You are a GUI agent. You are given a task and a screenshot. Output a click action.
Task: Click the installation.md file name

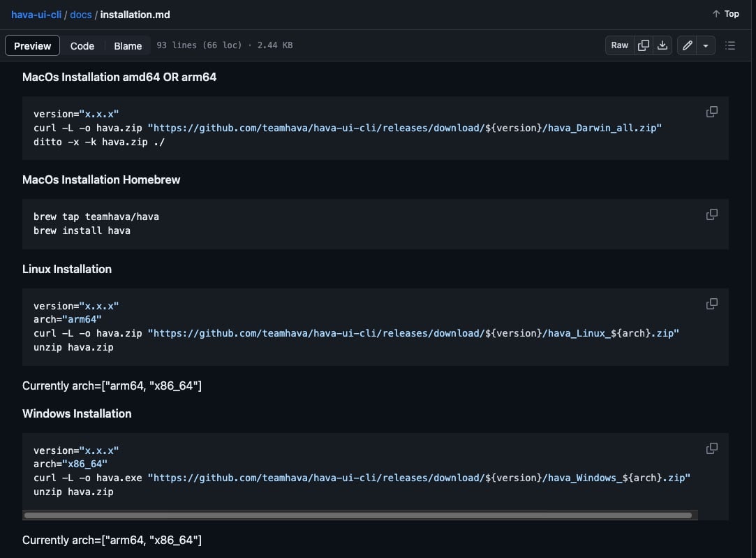coord(135,15)
